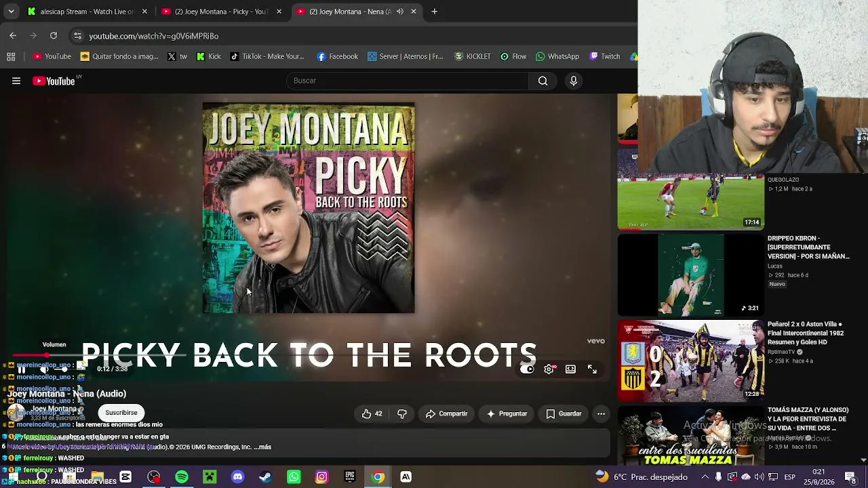The image size is (868, 488).
Task: Open Steam from the taskbar
Action: point(265,476)
